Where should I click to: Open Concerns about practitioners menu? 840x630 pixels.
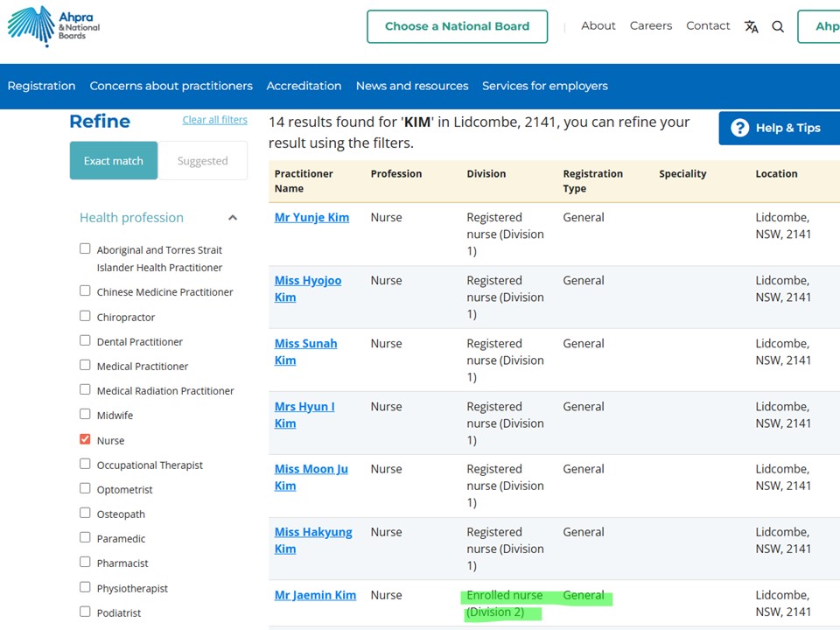[171, 86]
